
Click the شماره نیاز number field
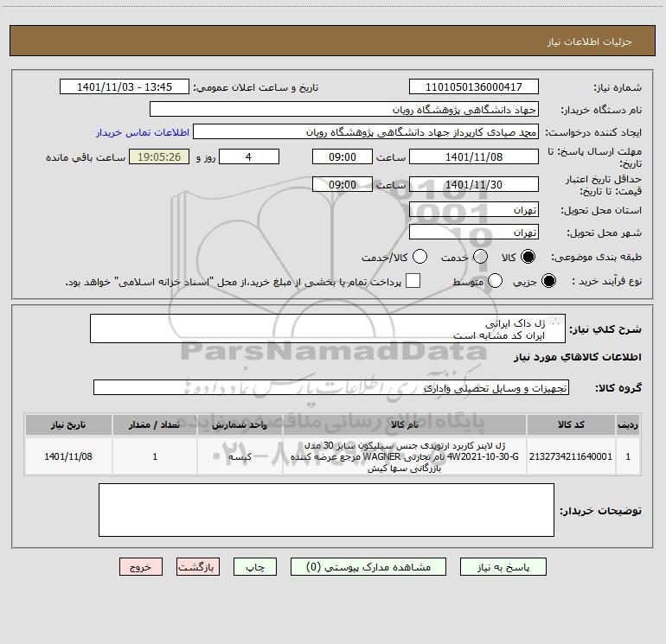(x=474, y=87)
